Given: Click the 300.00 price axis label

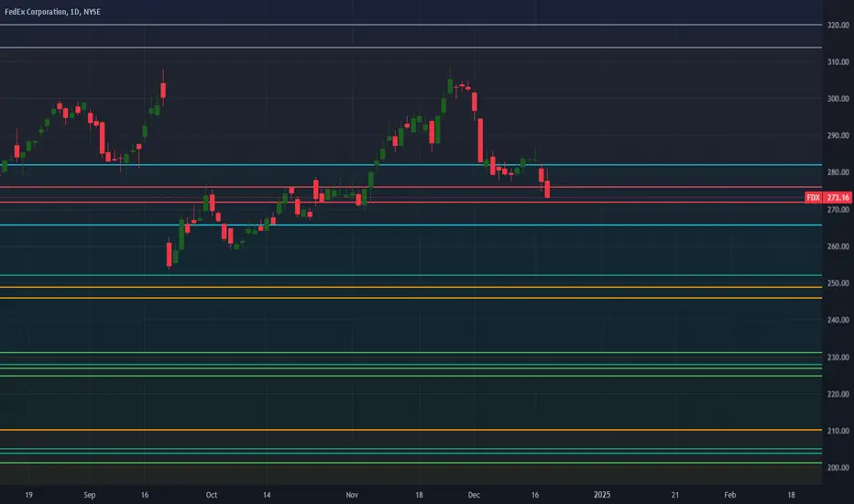Looking at the screenshot, I should [x=838, y=99].
